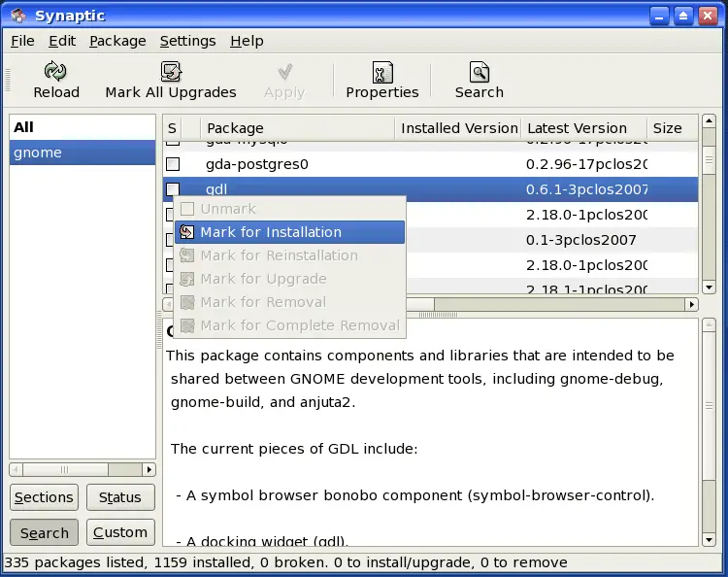Open the Package menu
The width and height of the screenshot is (728, 577).
pos(117,41)
